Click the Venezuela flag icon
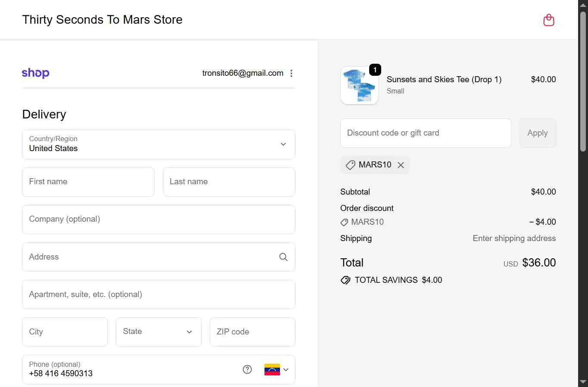The image size is (588, 387). [x=272, y=369]
